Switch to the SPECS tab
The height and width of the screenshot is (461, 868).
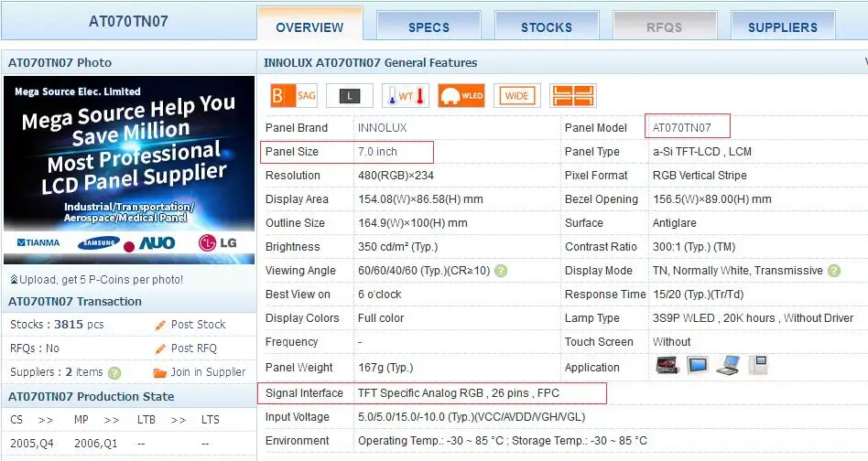pyautogui.click(x=429, y=27)
